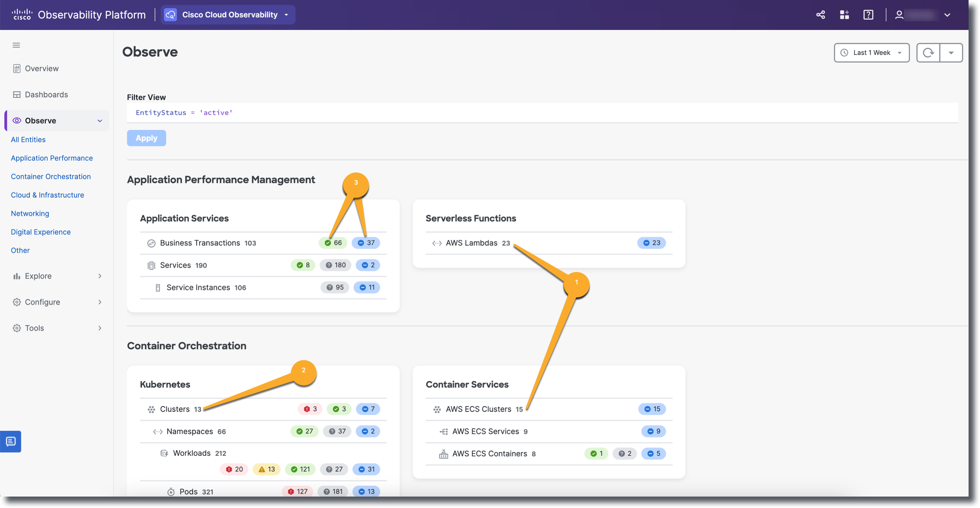This screenshot has height=508, width=980.
Task: Open the add-apps grid icon
Action: point(844,15)
